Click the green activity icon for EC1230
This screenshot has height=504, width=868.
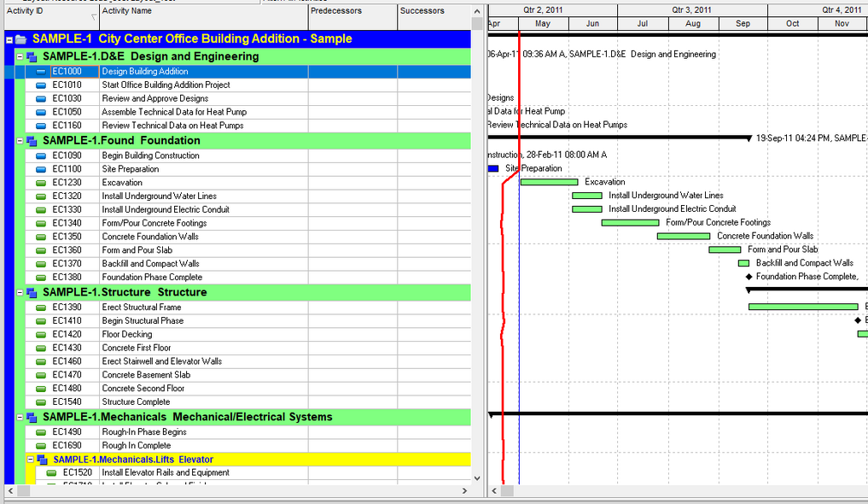(41, 183)
